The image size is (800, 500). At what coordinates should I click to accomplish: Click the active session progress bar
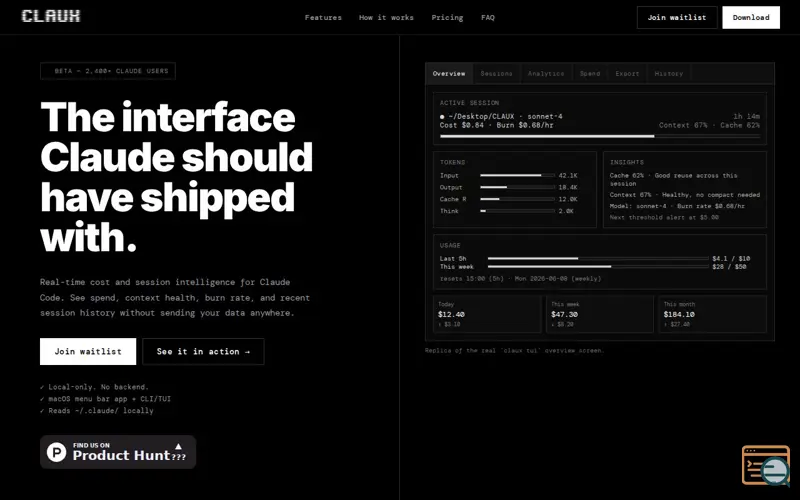(x=600, y=136)
